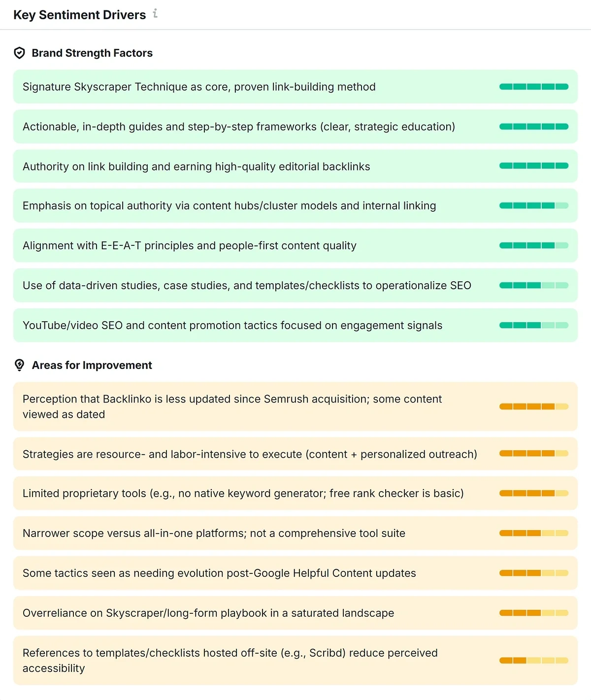Click the orange bar on Scribd references row
591x700 pixels.
[533, 660]
